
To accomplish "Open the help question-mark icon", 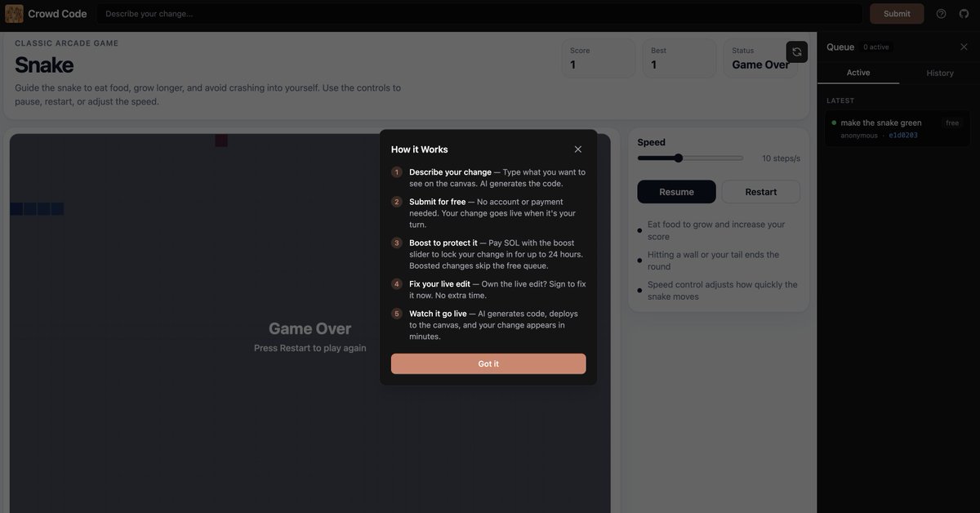I will click(x=941, y=14).
